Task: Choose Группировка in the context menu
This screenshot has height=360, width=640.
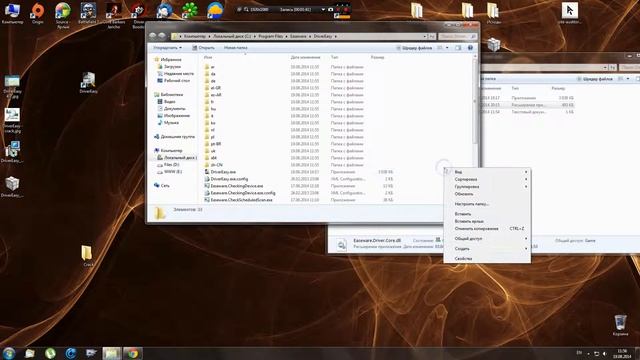Action: [x=487, y=187]
